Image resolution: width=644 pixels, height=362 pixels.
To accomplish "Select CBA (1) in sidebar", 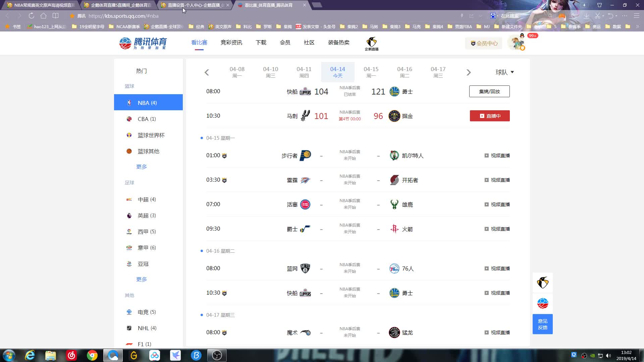I will point(147,119).
